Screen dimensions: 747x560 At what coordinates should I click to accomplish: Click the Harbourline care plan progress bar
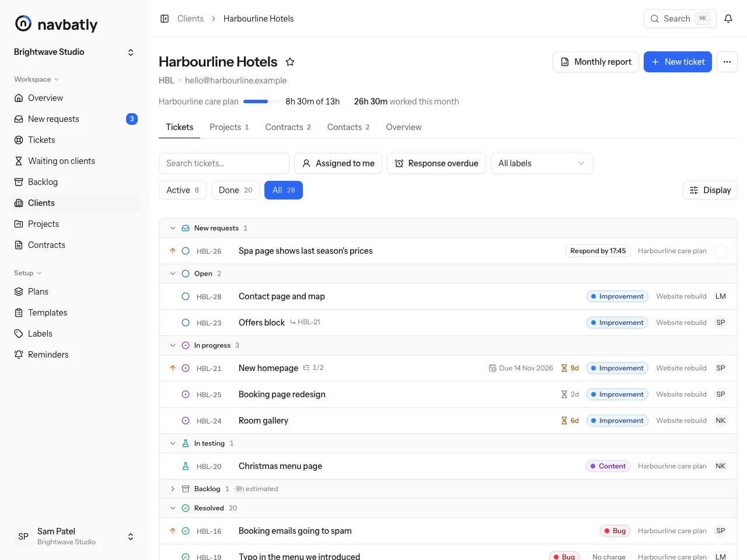[261, 101]
